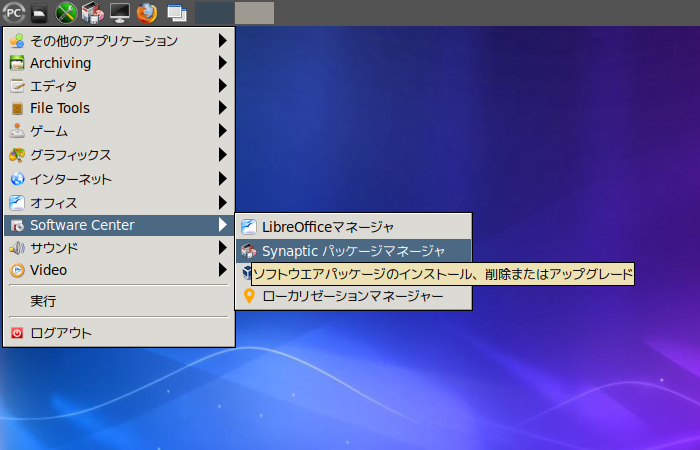Expand the File Tools submenu arrow
Image resolution: width=700 pixels, height=450 pixels.
click(222, 108)
